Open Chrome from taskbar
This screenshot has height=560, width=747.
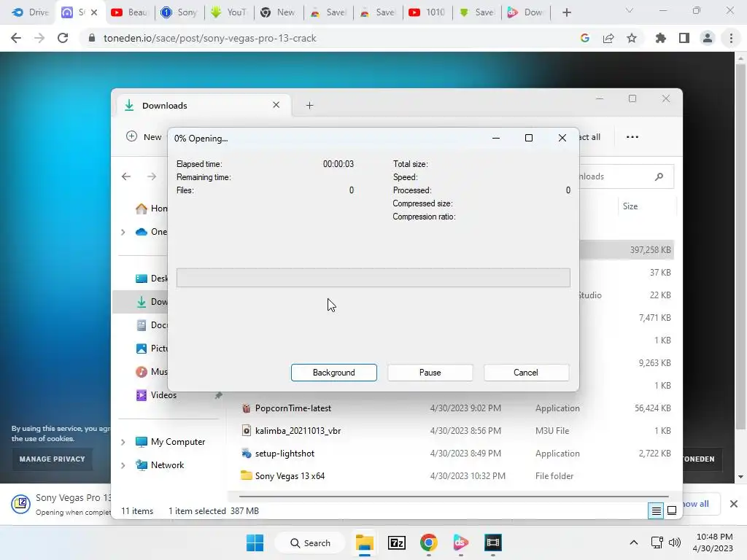[429, 542]
